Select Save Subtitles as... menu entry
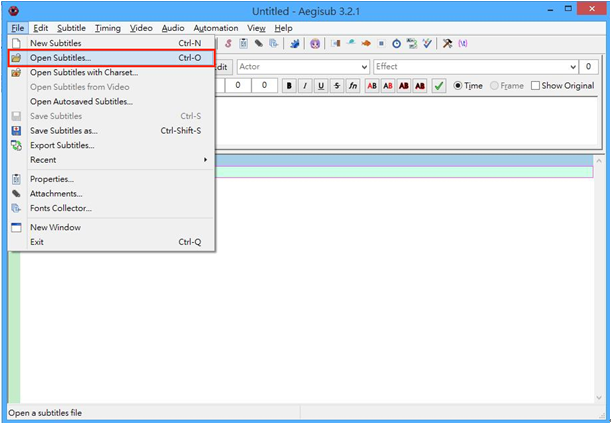 [65, 131]
